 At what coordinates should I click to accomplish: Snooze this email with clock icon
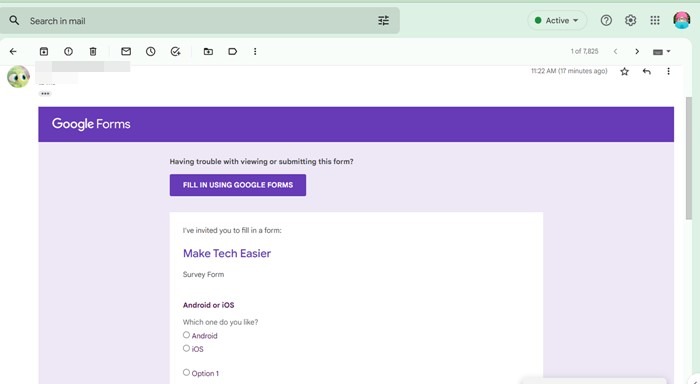150,51
